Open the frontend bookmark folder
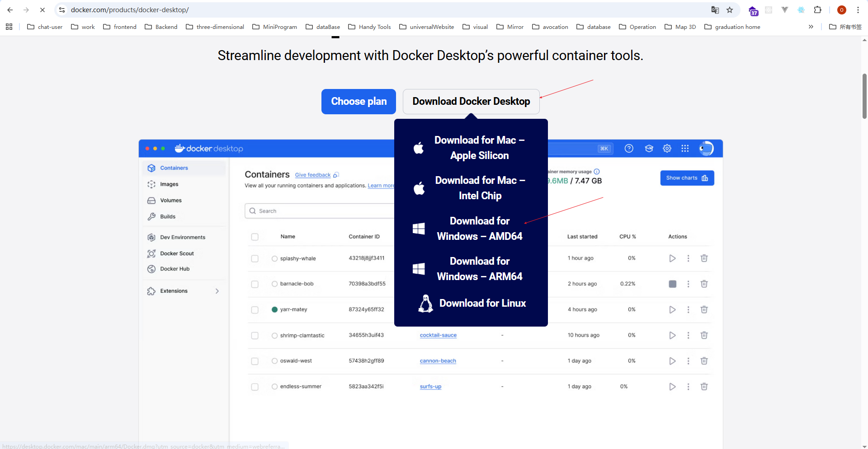The width and height of the screenshot is (868, 449). click(120, 27)
